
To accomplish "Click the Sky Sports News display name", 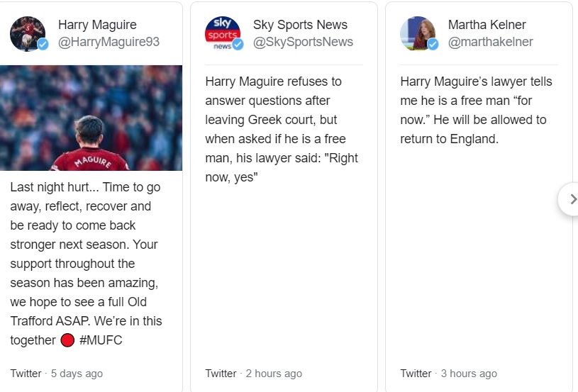I will [300, 25].
